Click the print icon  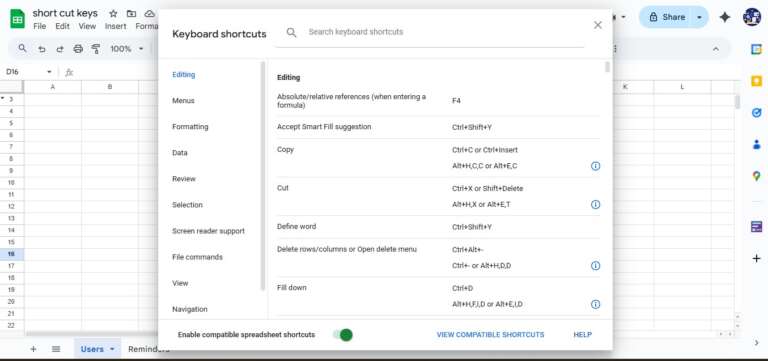[x=78, y=49]
